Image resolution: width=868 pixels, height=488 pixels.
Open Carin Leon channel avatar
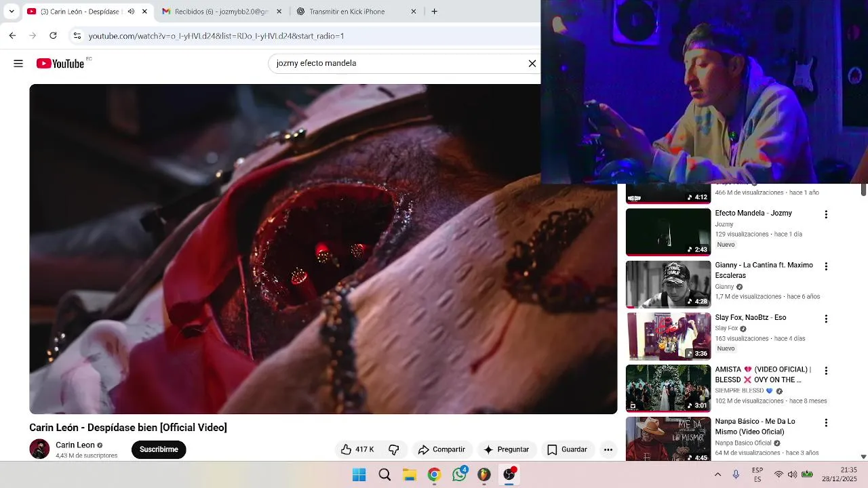pyautogui.click(x=39, y=449)
